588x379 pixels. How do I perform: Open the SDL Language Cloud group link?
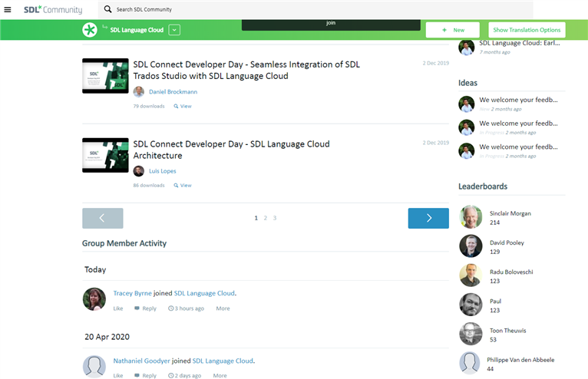pos(137,30)
